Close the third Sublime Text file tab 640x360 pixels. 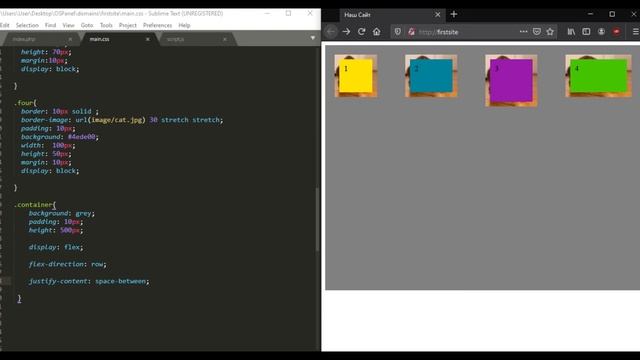point(225,39)
